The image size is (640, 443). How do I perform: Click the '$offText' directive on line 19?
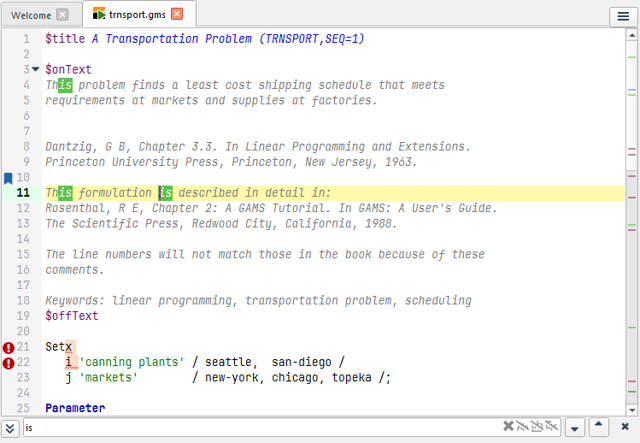click(x=72, y=316)
